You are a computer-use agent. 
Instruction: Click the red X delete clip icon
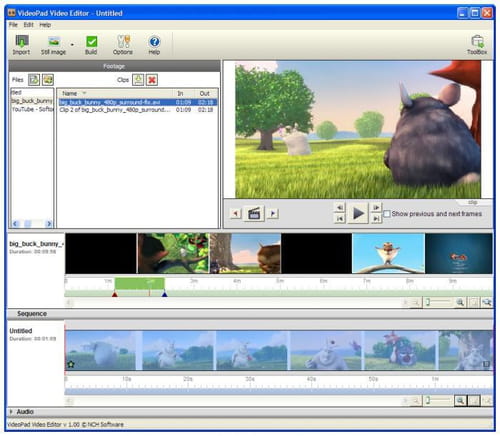pyautogui.click(x=152, y=80)
